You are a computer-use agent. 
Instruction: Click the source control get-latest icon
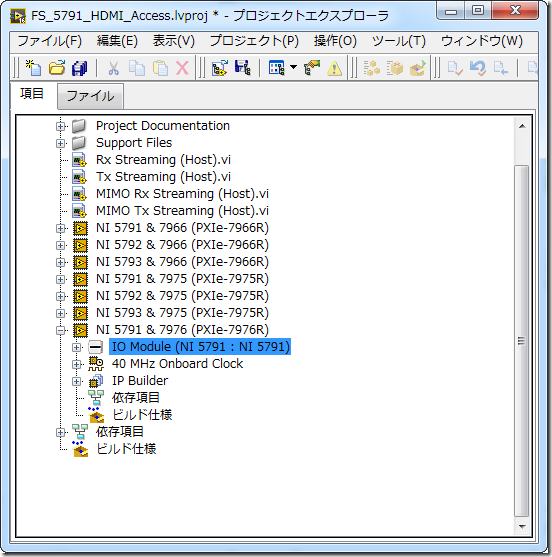tap(501, 68)
